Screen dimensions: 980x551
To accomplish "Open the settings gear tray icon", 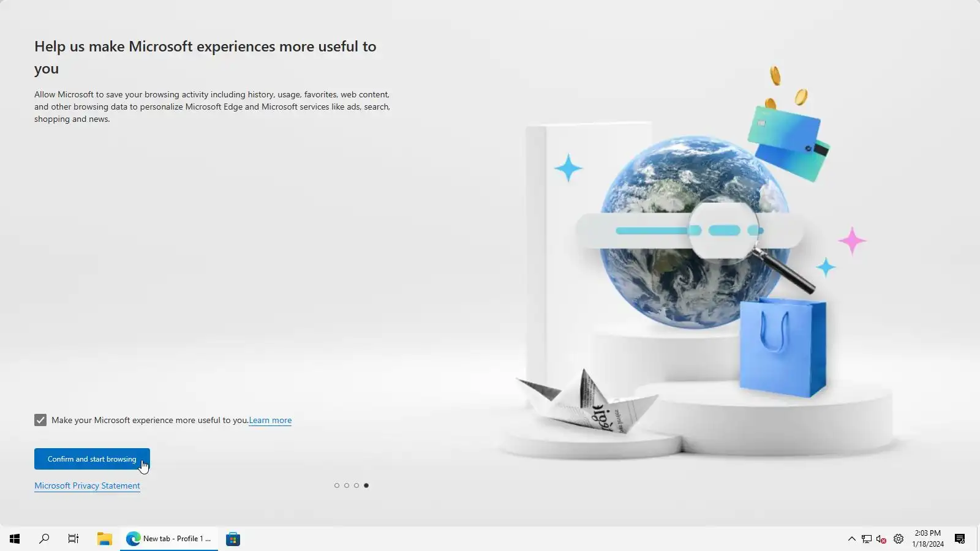I will coord(899,539).
